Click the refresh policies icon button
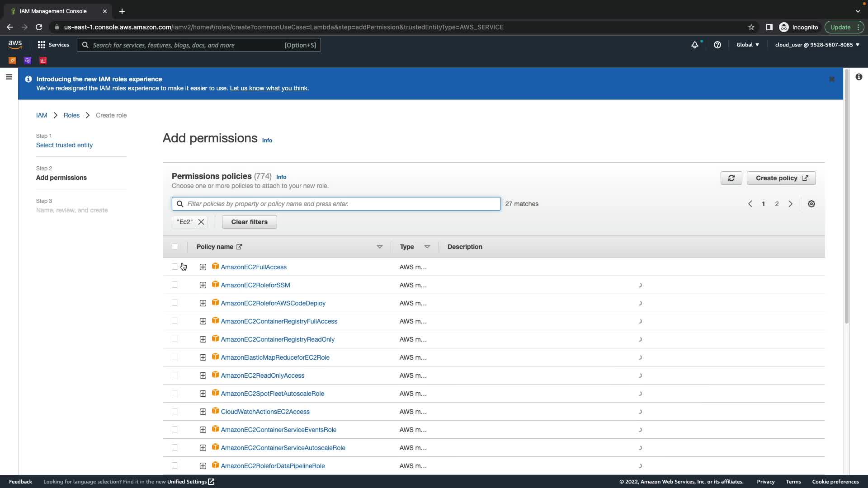868x488 pixels. pyautogui.click(x=731, y=178)
